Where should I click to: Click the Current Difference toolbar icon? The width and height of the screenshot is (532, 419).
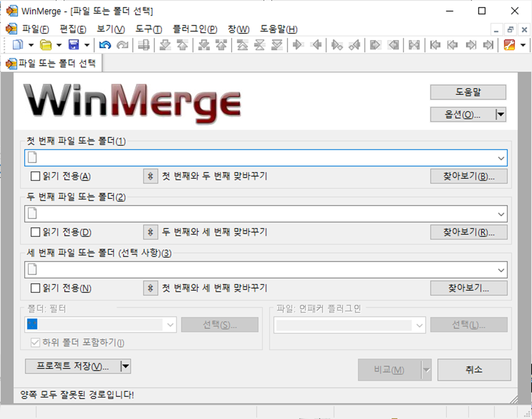(x=260, y=45)
